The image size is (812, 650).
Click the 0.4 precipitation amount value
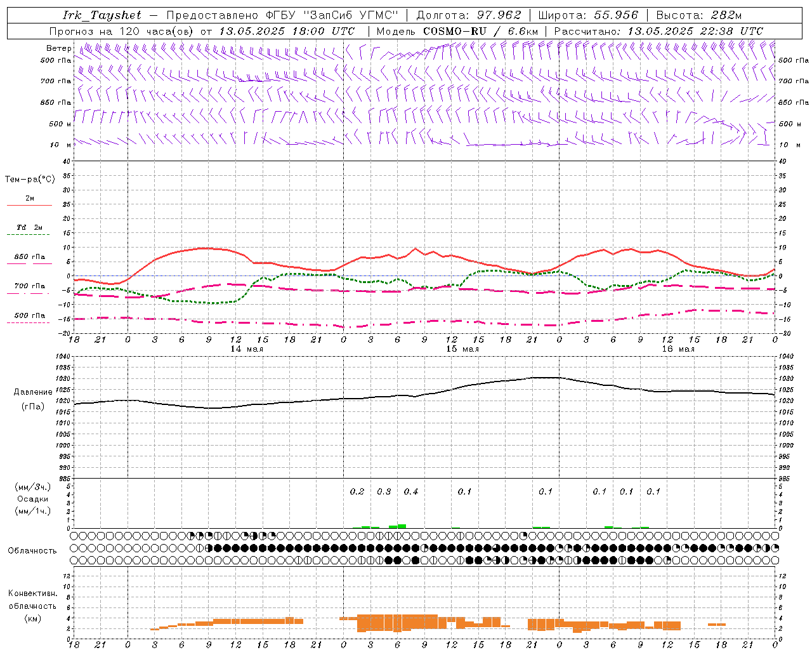tap(411, 491)
